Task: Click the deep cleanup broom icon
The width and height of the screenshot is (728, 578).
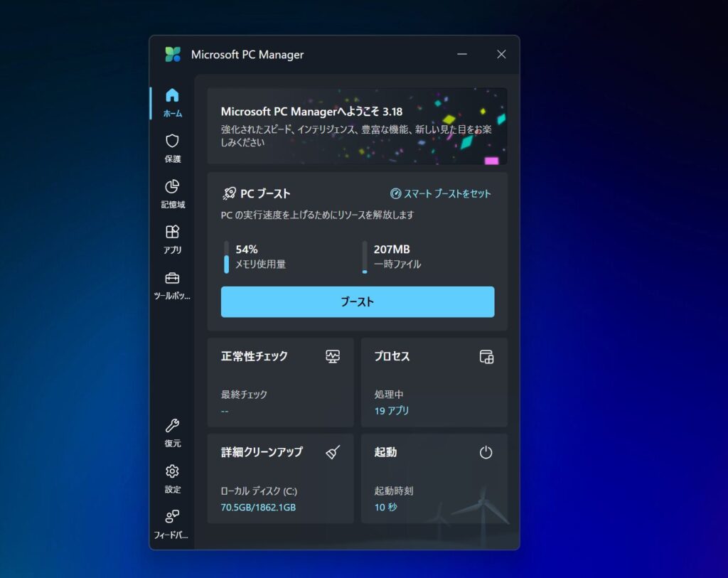Action: (x=333, y=452)
